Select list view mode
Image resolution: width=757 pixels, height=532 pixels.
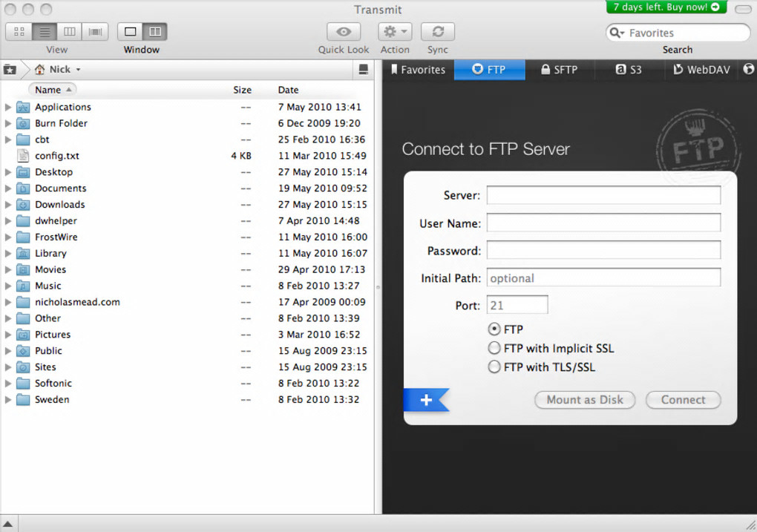click(x=45, y=32)
